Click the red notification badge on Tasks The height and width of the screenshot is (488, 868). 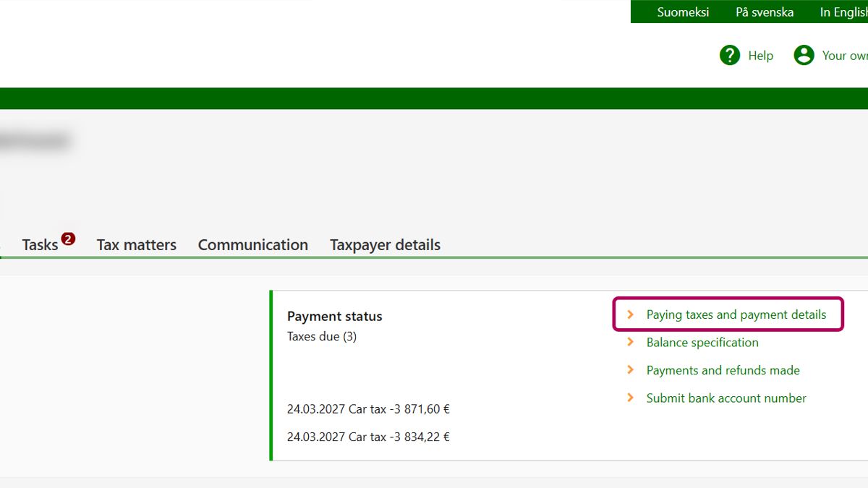(68, 239)
